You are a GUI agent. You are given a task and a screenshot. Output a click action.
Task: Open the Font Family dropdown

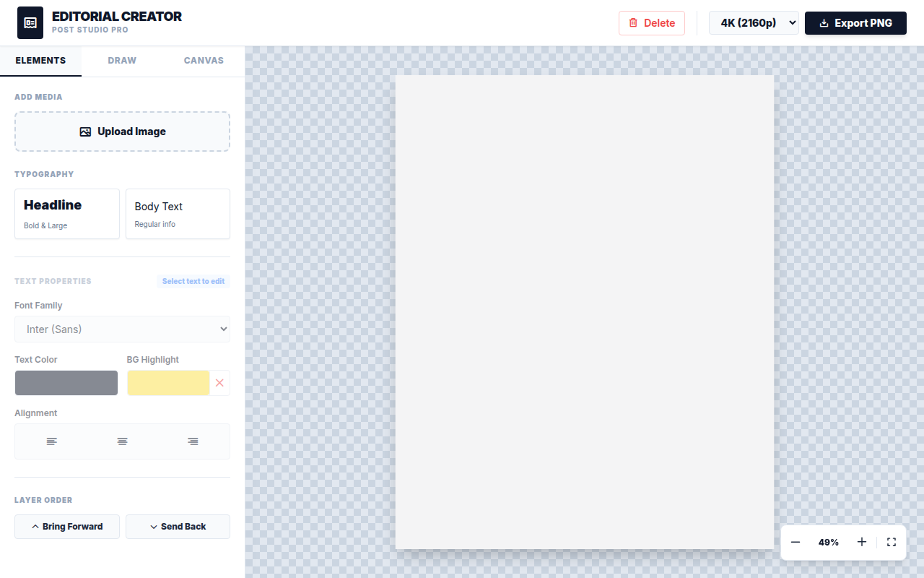tap(123, 329)
